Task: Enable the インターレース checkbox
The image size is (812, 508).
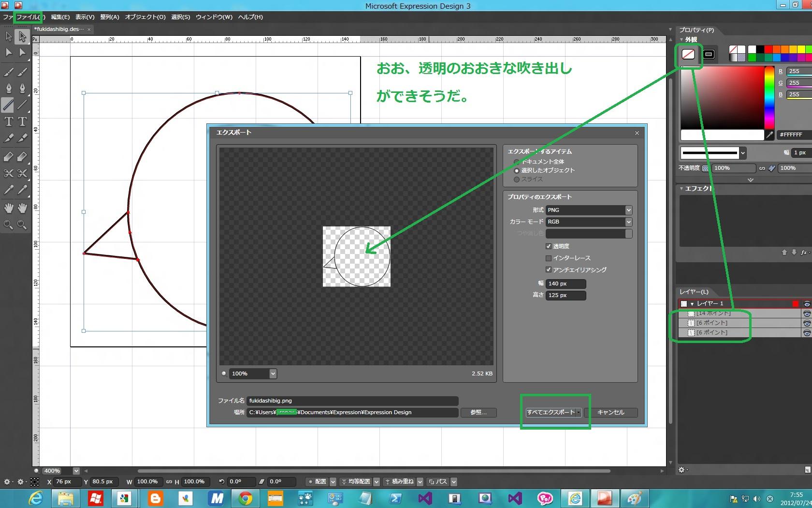Action: pyautogui.click(x=549, y=258)
